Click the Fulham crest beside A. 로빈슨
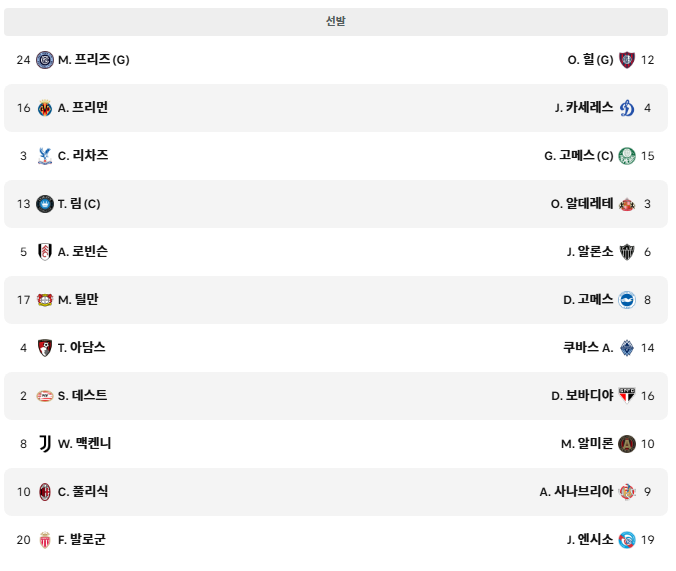The image size is (676, 571). (45, 252)
